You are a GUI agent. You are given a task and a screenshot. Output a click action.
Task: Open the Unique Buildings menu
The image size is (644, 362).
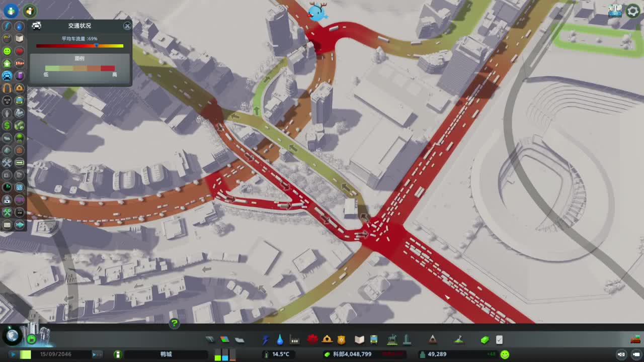coord(407,340)
